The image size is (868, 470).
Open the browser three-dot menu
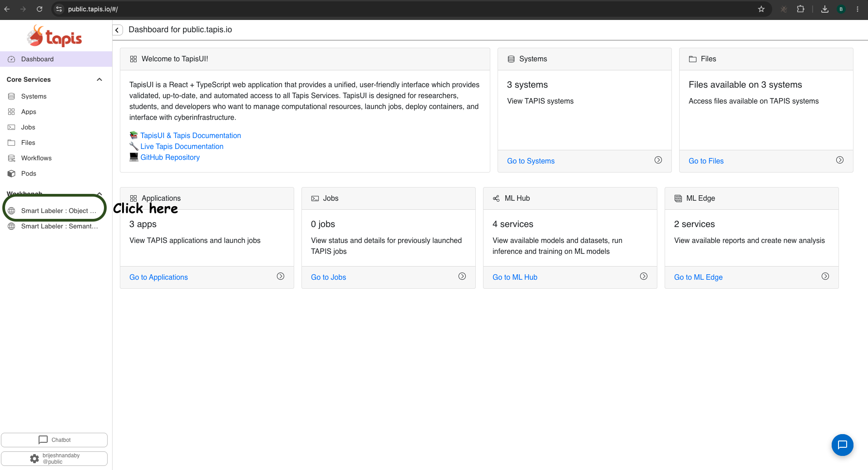click(x=858, y=9)
